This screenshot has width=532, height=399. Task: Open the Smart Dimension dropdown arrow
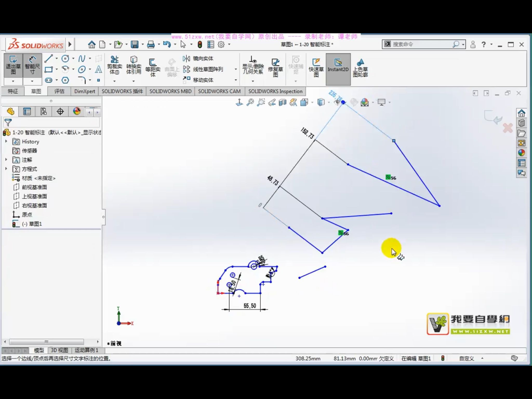click(32, 81)
